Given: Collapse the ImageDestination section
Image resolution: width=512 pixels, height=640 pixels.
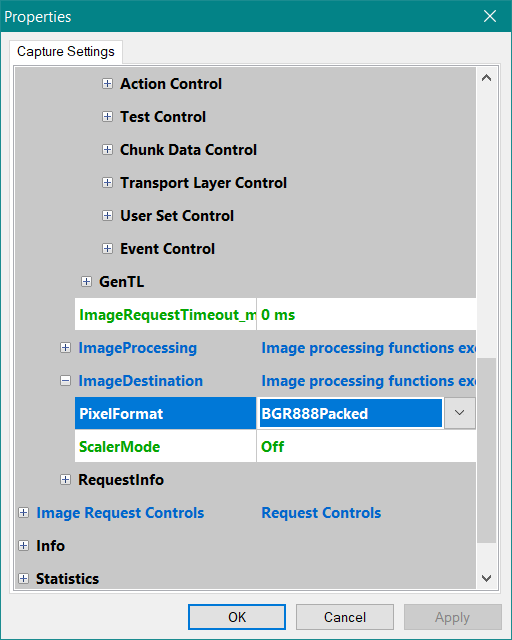Looking at the screenshot, I should 65,381.
